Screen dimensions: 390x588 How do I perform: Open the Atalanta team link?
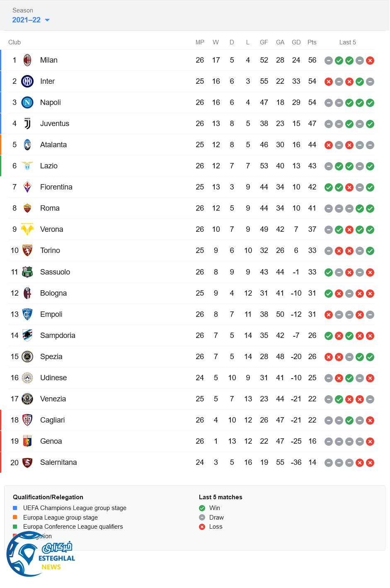click(x=53, y=145)
